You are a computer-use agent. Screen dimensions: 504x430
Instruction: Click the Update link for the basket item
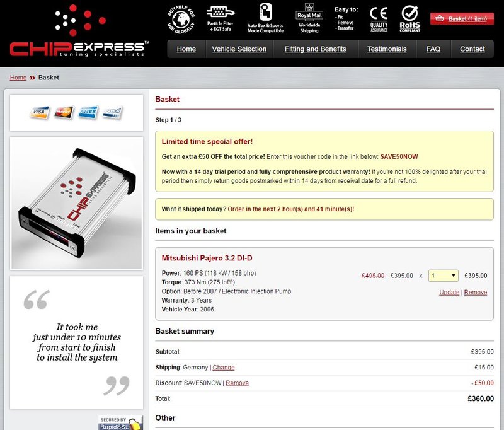click(x=449, y=293)
